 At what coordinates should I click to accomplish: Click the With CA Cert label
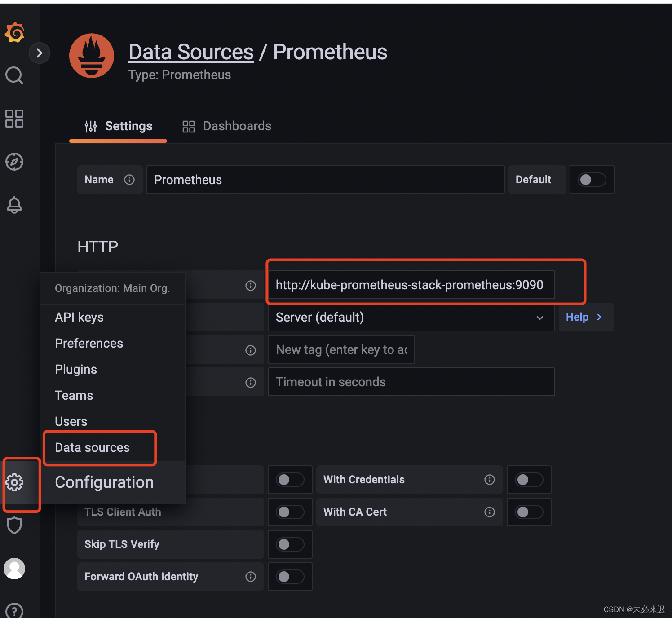click(355, 512)
